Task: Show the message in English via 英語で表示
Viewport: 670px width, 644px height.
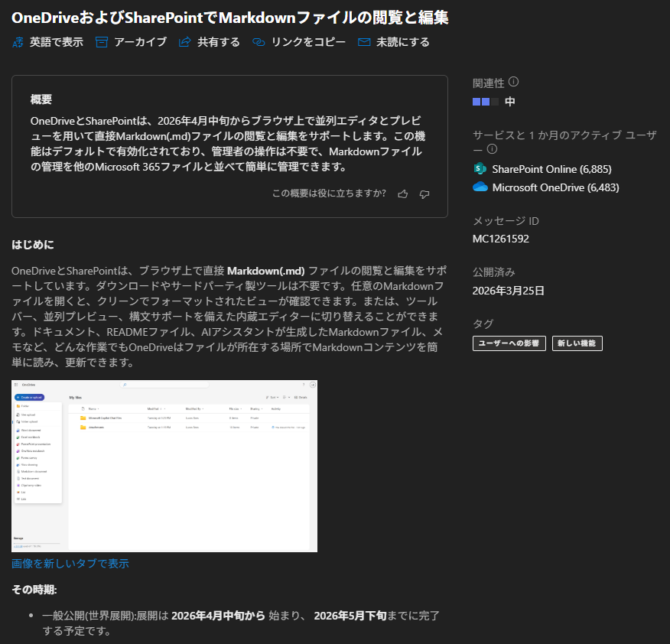Action: 57,42
